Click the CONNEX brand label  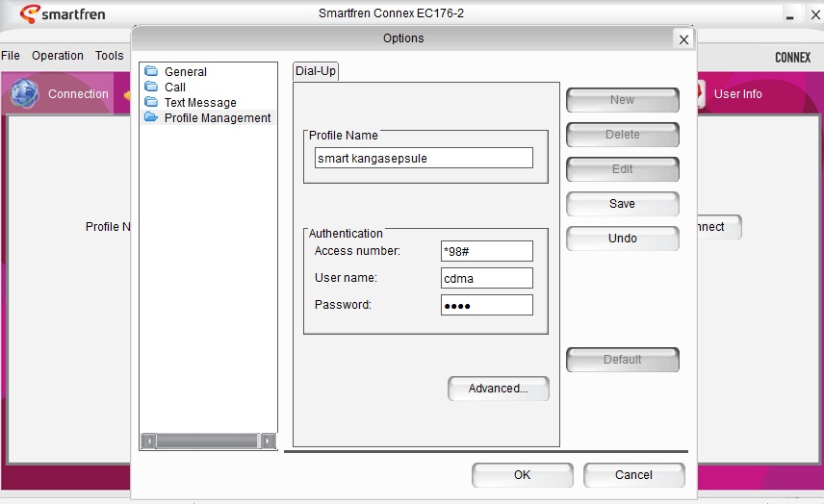click(792, 57)
